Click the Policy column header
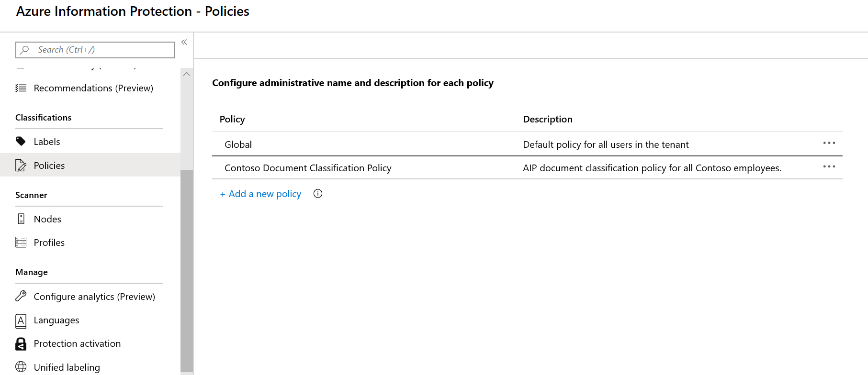Screen dimensions: 868x375 coord(232,119)
